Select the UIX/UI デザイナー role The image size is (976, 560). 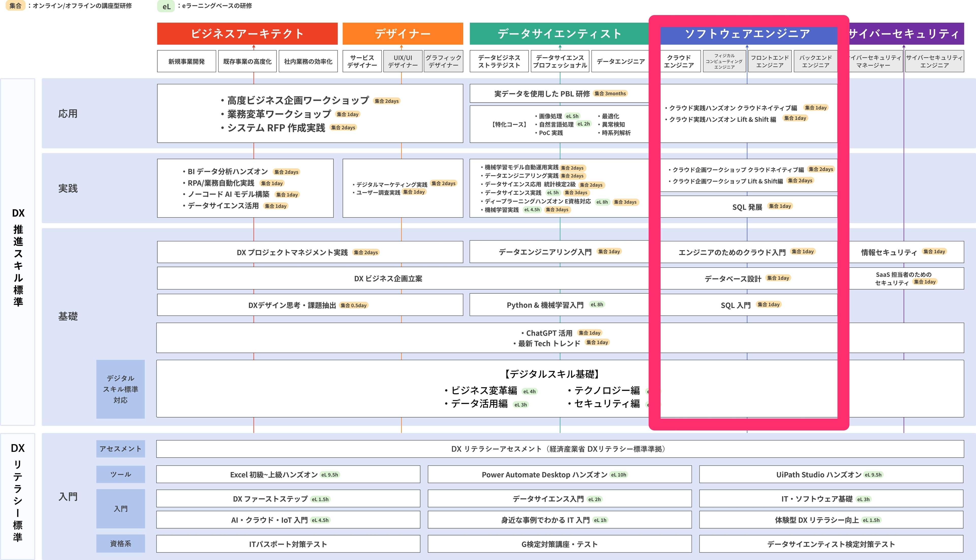pyautogui.click(x=403, y=61)
